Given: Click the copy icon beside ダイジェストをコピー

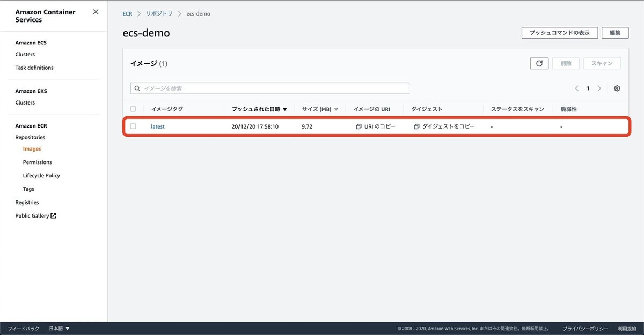Looking at the screenshot, I should tap(416, 126).
